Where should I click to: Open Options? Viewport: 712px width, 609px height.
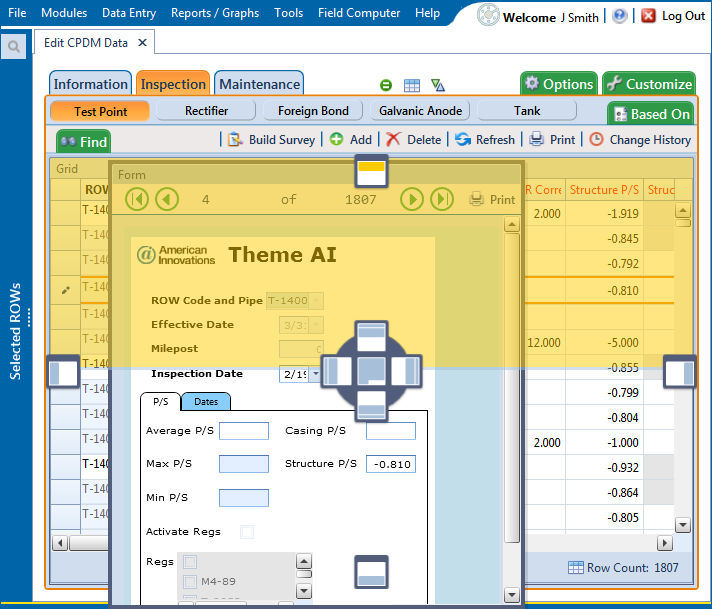tap(559, 84)
